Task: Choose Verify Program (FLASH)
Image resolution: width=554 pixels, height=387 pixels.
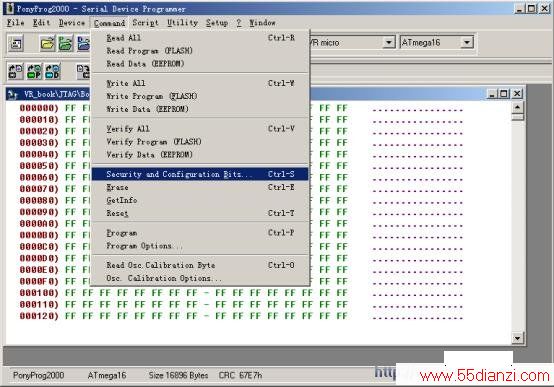Action: pyautogui.click(x=200, y=141)
